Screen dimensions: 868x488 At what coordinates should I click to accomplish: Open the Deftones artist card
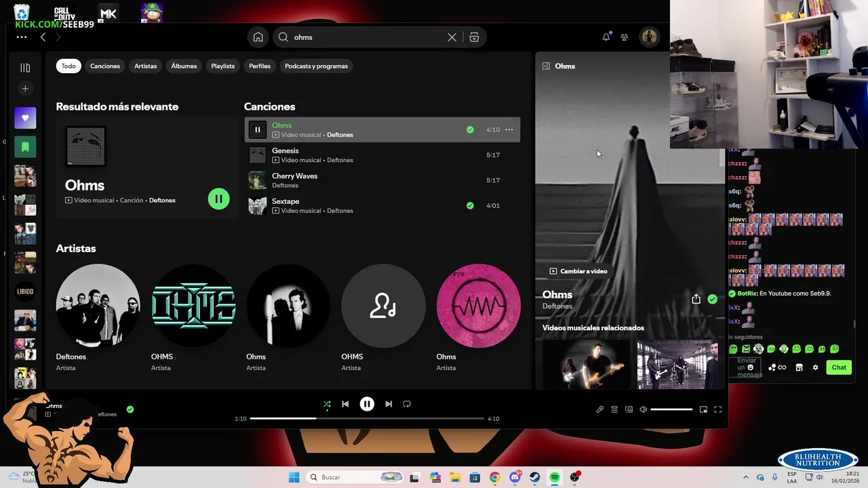coord(98,318)
